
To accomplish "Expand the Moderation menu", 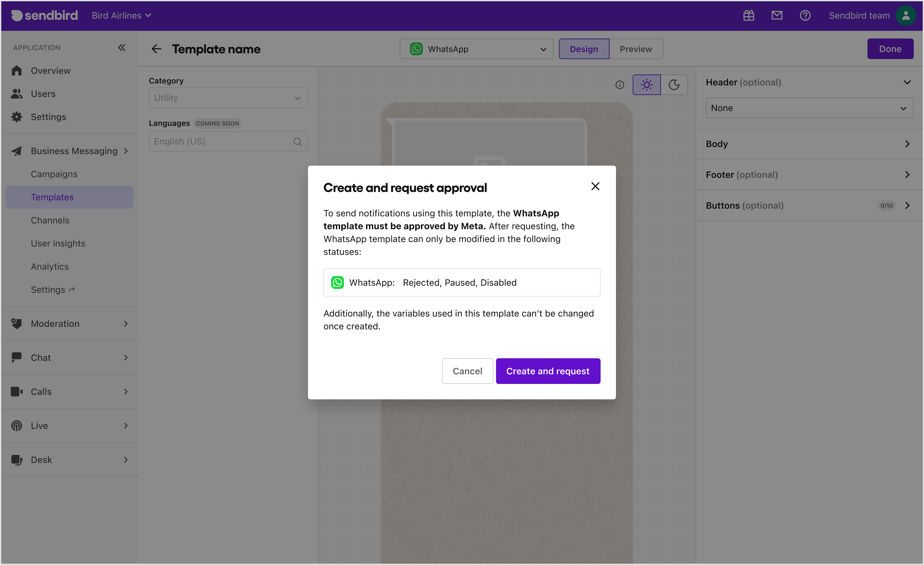I will [69, 323].
